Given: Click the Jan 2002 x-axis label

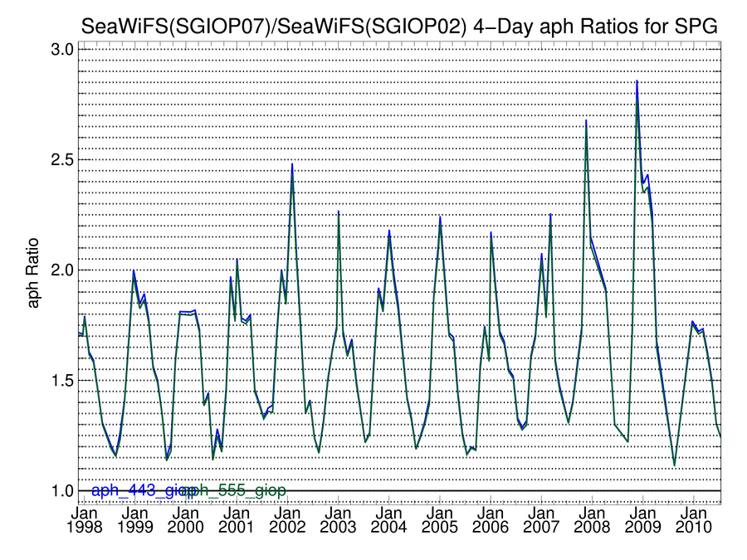Looking at the screenshot, I should pos(287,520).
